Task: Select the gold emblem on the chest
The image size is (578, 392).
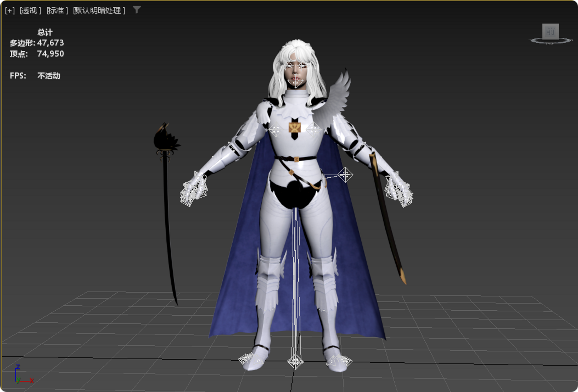Action: tap(295, 128)
